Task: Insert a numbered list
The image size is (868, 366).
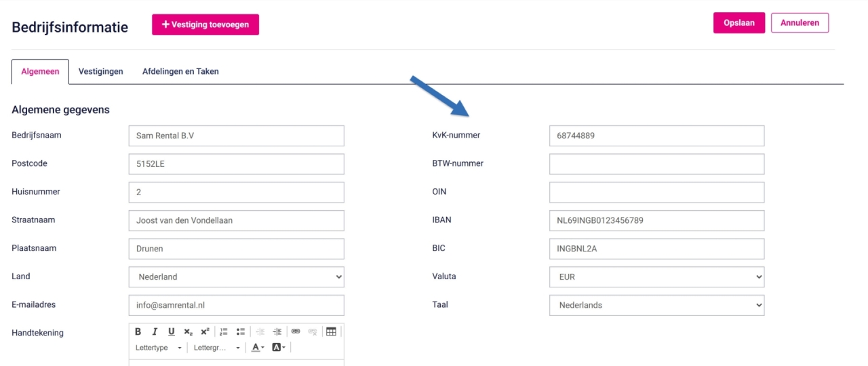Action: tap(224, 331)
